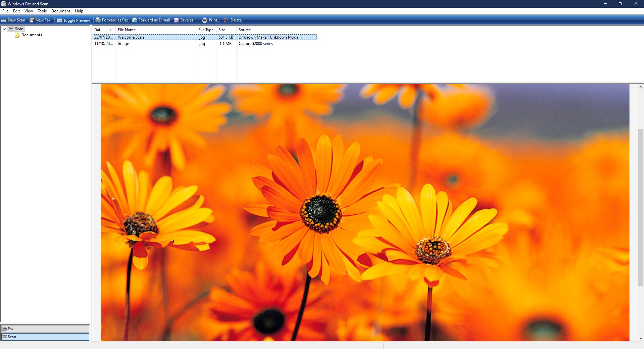The width and height of the screenshot is (644, 349).
Task: Click the preview scroll down arrow
Action: [641, 339]
